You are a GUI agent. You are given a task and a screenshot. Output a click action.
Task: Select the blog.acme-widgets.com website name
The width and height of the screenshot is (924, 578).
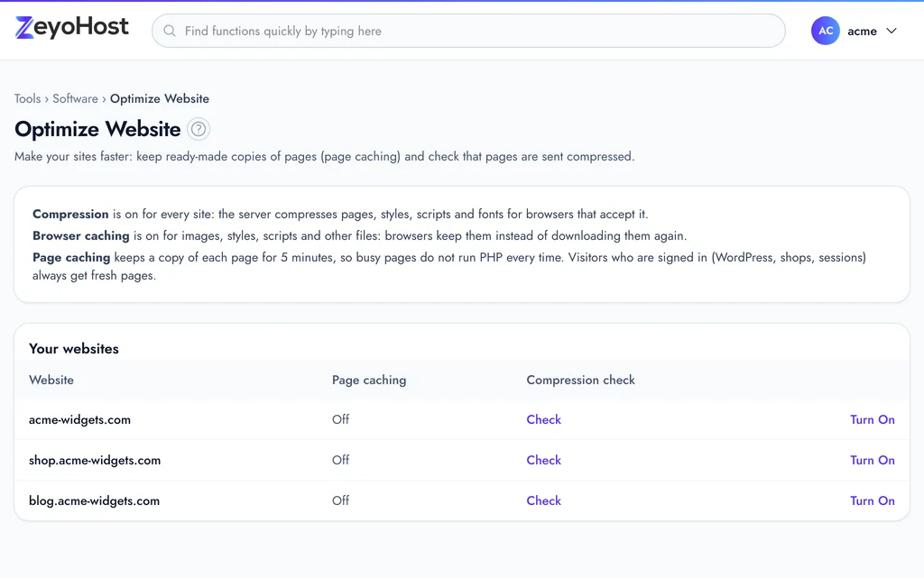[x=94, y=500]
